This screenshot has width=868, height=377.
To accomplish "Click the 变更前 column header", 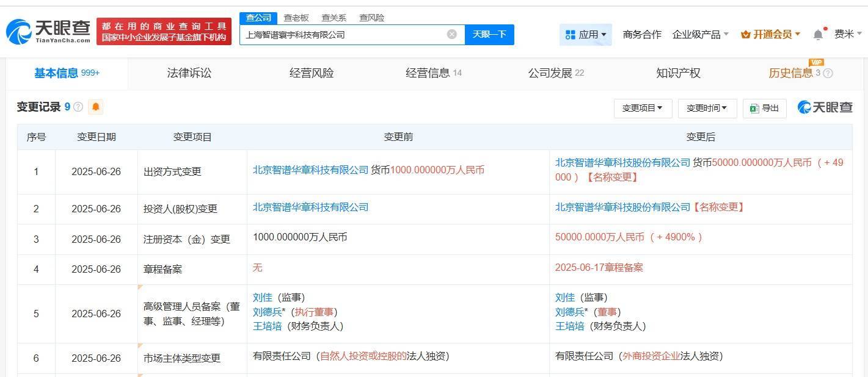I will tap(398, 137).
